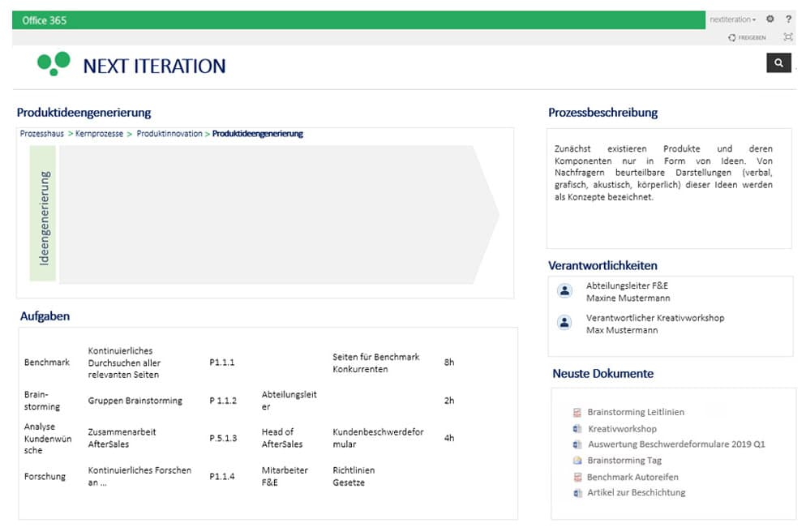
Task: Click process ID P1.1.1
Action: click(x=222, y=363)
